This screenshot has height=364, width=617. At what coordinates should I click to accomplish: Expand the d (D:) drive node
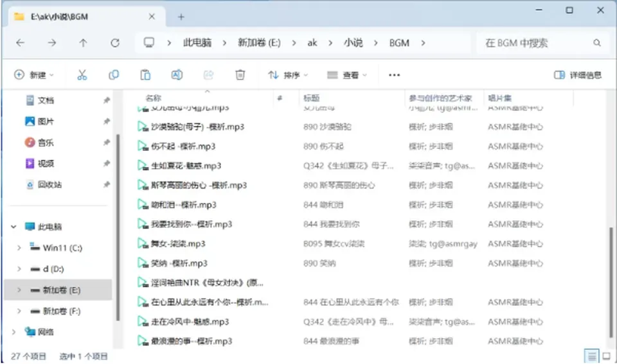tap(19, 269)
